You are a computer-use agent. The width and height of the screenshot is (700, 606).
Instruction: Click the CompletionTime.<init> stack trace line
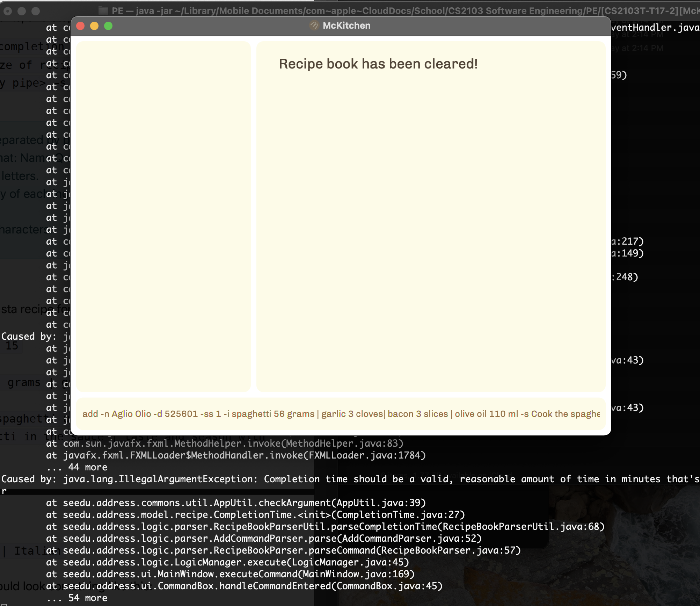click(255, 515)
